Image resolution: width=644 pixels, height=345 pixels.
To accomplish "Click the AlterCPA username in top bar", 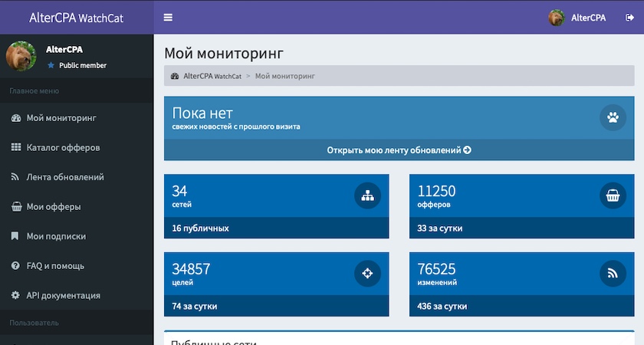I will pyautogui.click(x=588, y=18).
